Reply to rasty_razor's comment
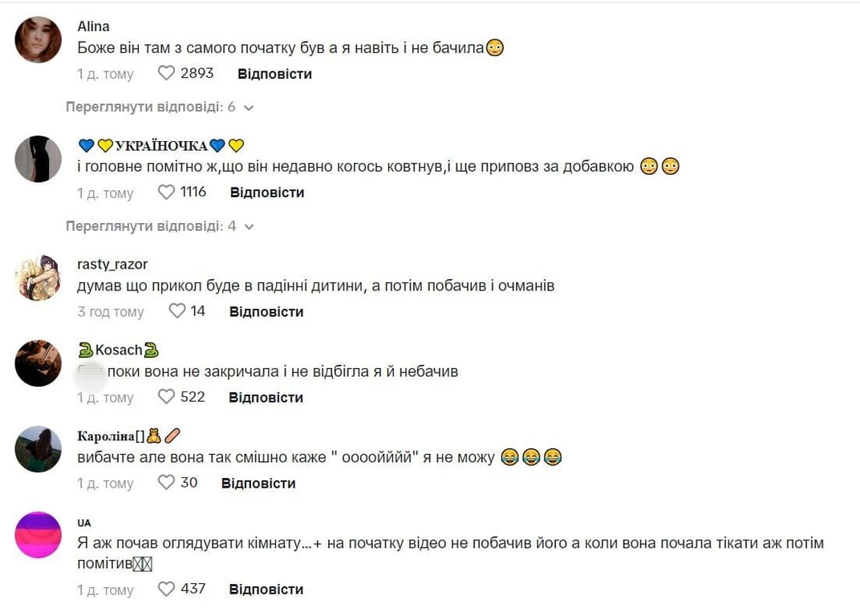The width and height of the screenshot is (860, 616). click(x=266, y=311)
